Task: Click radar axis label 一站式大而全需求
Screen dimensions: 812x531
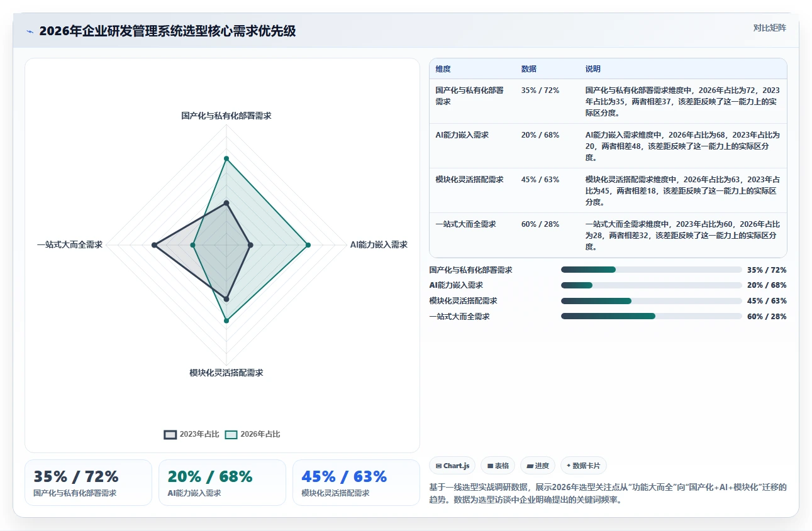Action: (70, 245)
